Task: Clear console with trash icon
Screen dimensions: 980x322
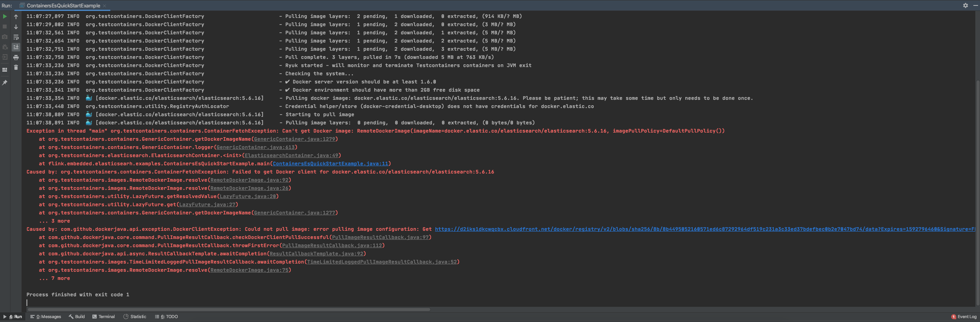Action: tap(16, 67)
